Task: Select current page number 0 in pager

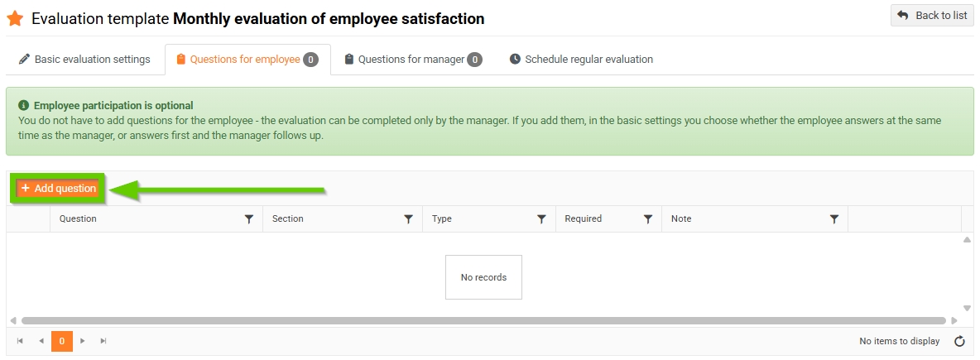Action: (x=62, y=341)
